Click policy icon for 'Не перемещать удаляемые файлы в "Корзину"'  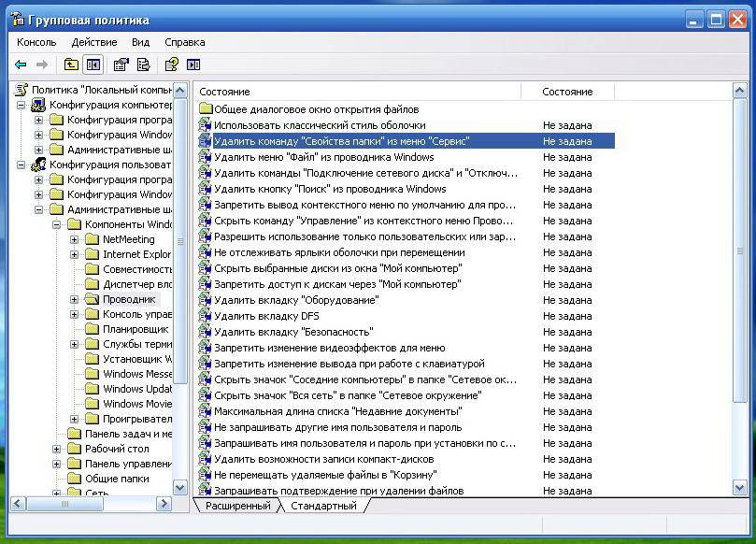point(205,476)
